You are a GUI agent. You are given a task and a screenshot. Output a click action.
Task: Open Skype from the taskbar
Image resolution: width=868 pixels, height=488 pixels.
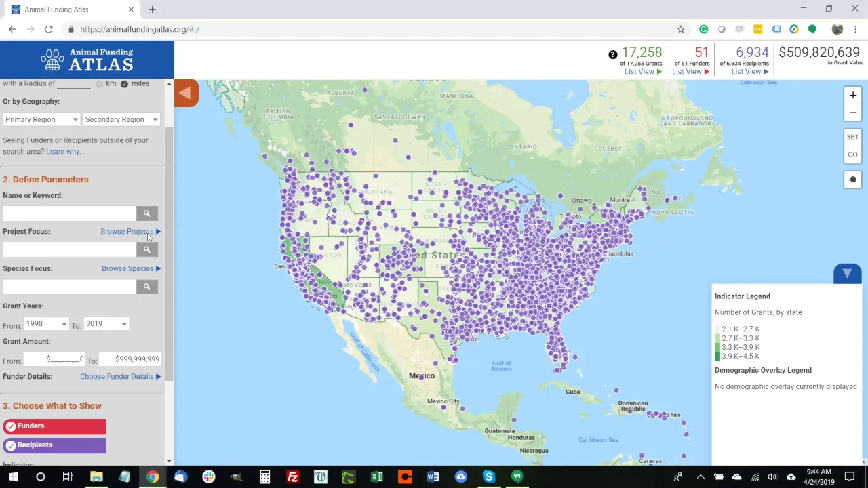click(488, 477)
